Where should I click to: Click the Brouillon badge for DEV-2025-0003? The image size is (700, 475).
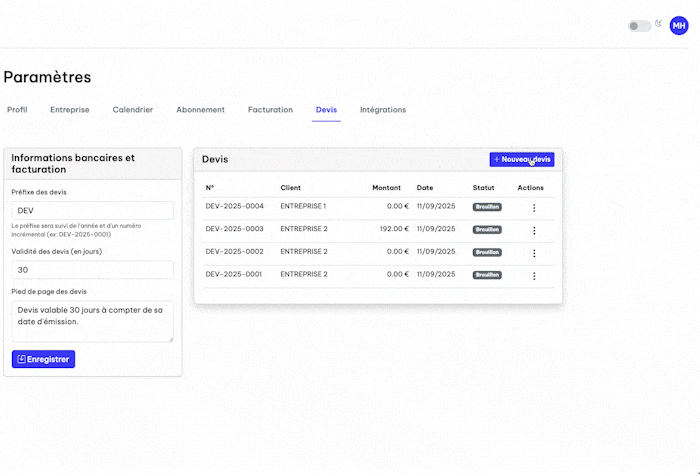point(487,229)
